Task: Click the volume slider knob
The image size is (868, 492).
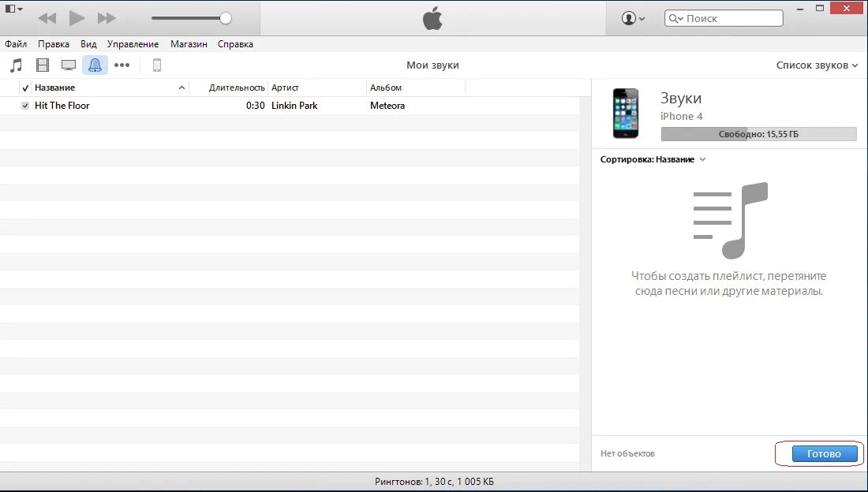Action: tap(226, 18)
